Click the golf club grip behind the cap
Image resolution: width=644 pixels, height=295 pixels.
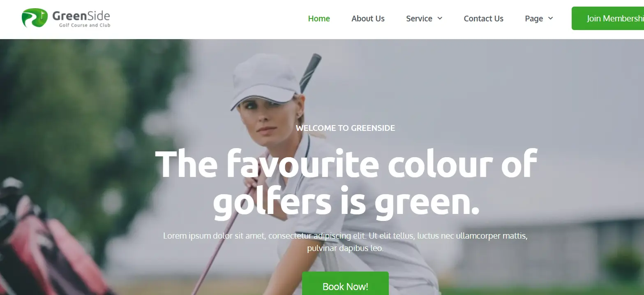coord(310,71)
